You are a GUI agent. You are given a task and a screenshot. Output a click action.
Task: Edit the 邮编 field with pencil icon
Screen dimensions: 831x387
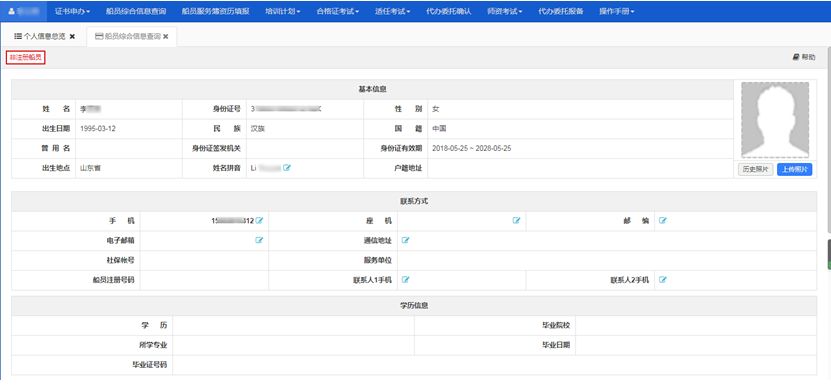point(662,221)
